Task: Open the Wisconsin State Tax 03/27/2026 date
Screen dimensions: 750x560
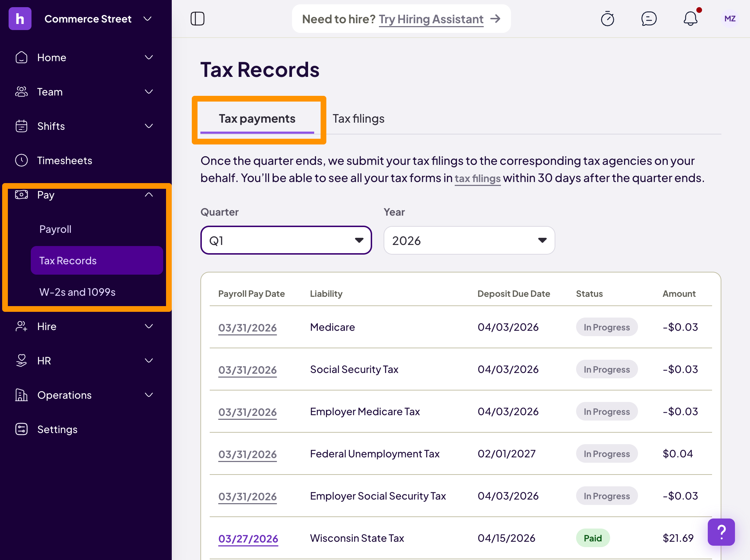Action: point(248,539)
